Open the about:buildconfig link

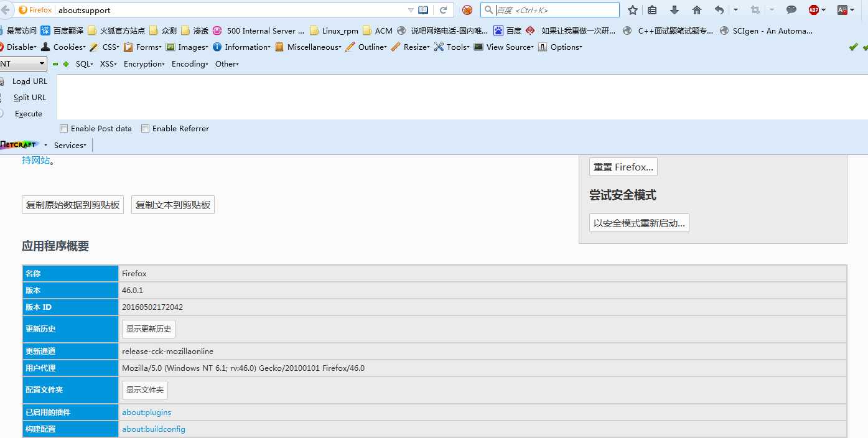(154, 429)
